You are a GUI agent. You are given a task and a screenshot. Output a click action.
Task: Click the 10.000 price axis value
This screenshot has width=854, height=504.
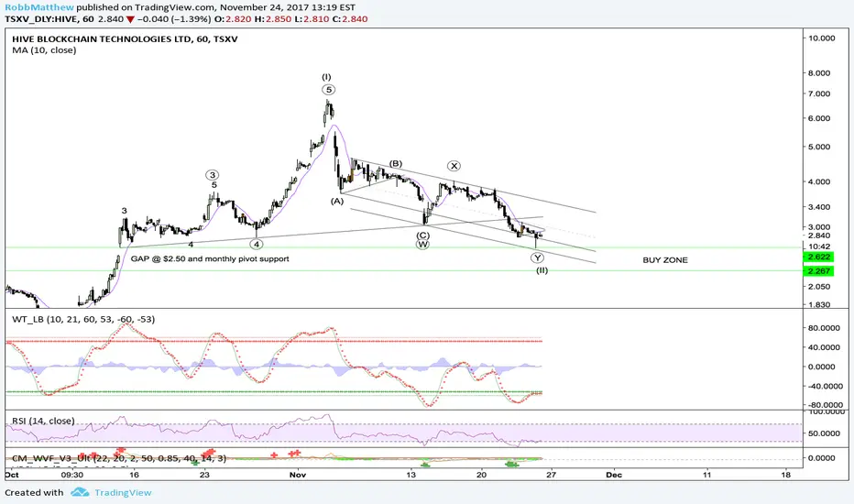coord(822,38)
